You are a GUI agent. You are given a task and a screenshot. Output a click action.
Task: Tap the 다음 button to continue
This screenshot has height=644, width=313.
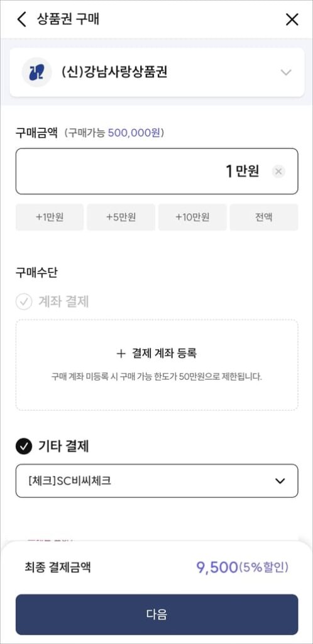point(156,614)
